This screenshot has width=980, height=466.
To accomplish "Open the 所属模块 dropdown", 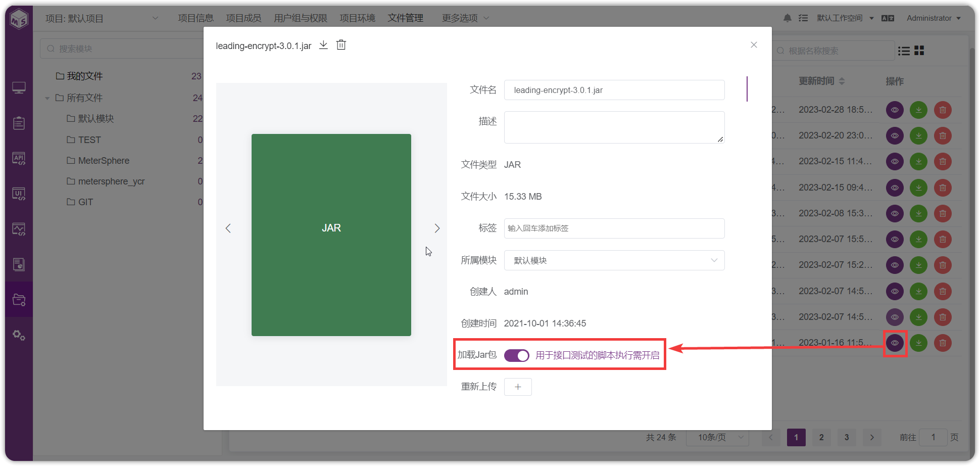I will click(x=614, y=260).
